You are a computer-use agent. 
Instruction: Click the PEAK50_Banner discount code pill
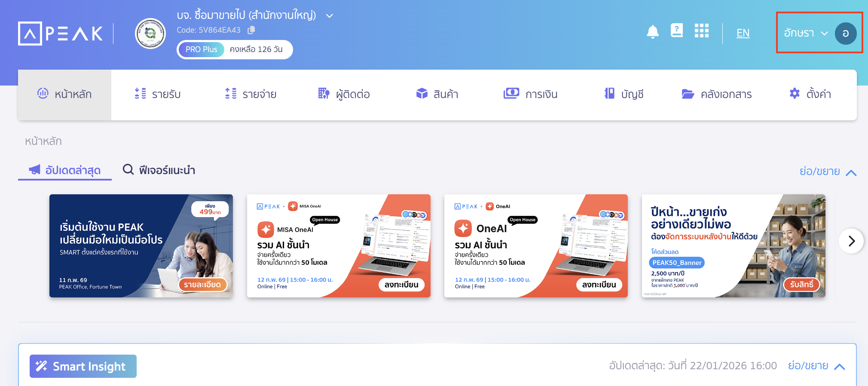click(x=677, y=263)
